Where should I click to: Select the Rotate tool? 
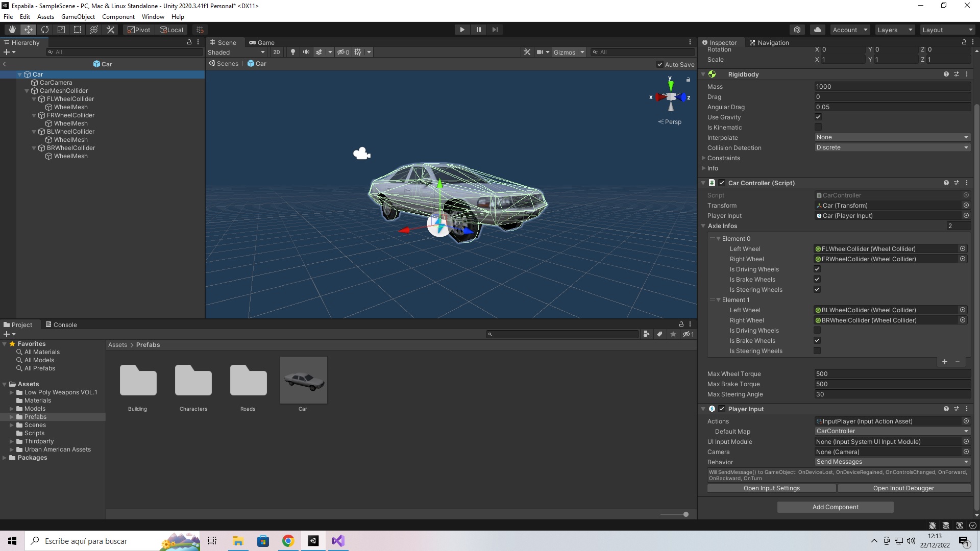point(45,30)
